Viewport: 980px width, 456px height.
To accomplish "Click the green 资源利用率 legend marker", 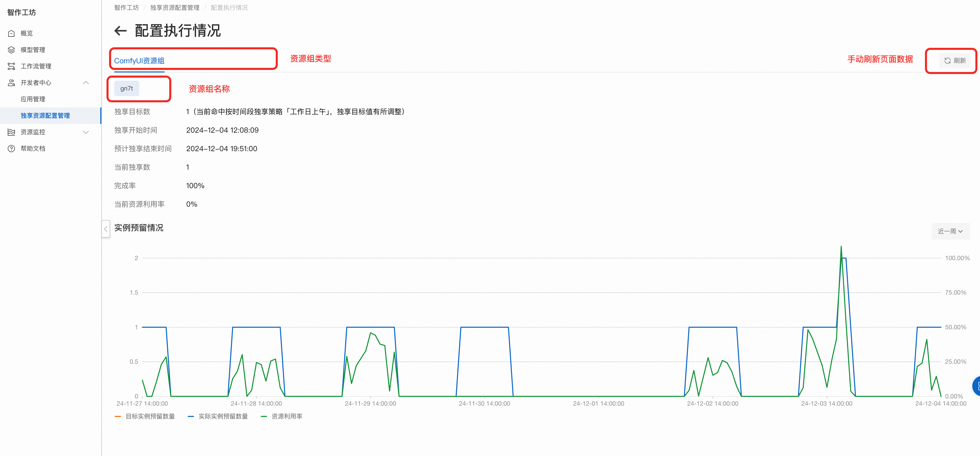I will pyautogui.click(x=264, y=416).
